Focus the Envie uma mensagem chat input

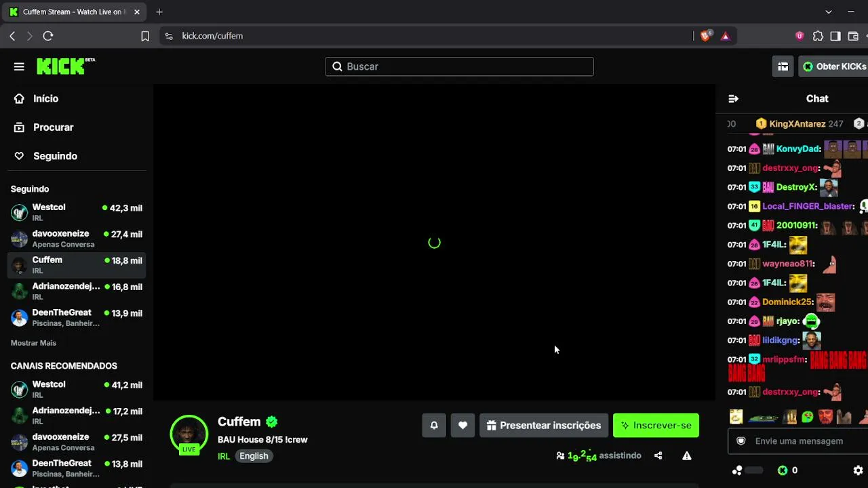(798, 441)
